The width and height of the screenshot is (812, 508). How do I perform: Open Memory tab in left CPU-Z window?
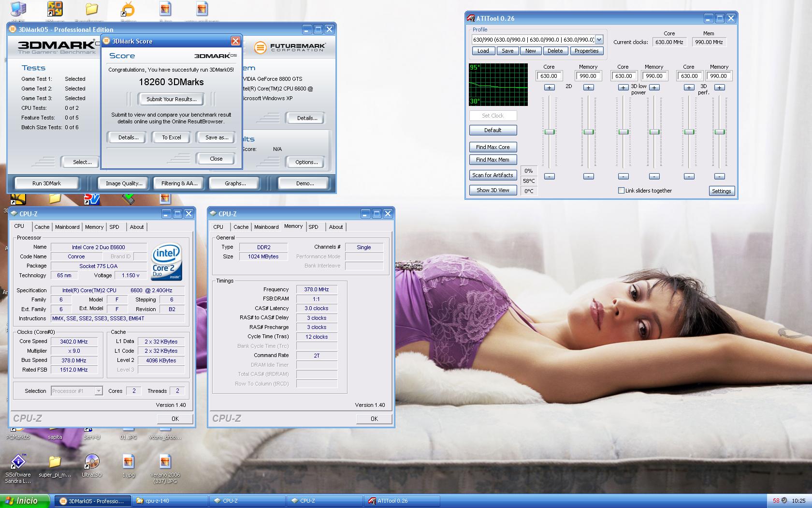[94, 227]
